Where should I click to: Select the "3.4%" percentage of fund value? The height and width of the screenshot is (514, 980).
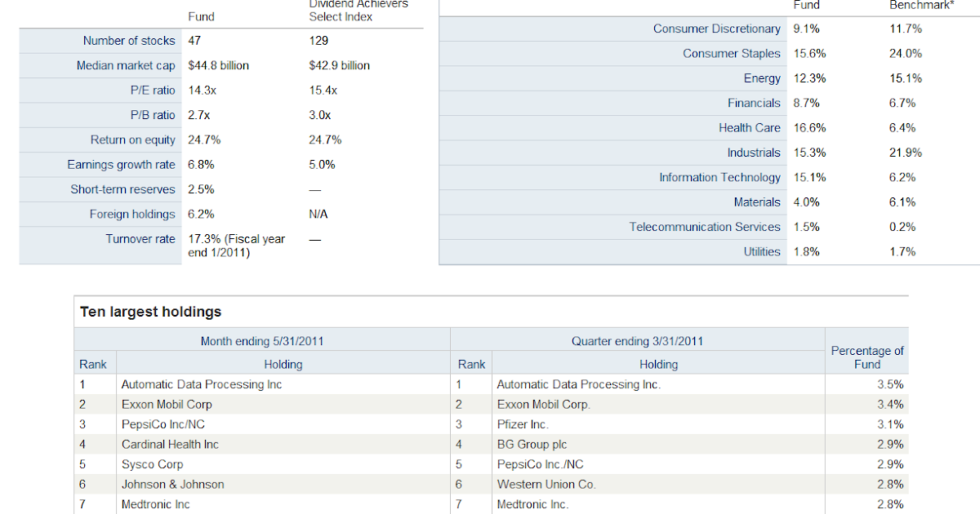(890, 405)
